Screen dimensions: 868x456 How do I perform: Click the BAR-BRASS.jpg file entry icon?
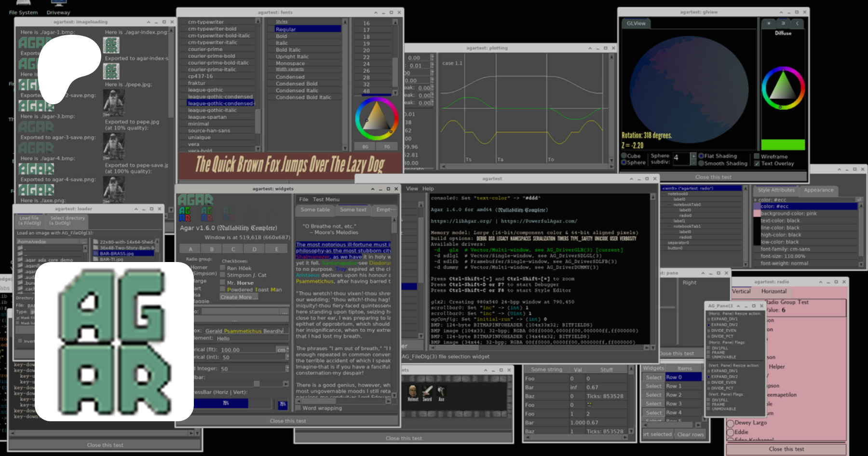(x=95, y=253)
